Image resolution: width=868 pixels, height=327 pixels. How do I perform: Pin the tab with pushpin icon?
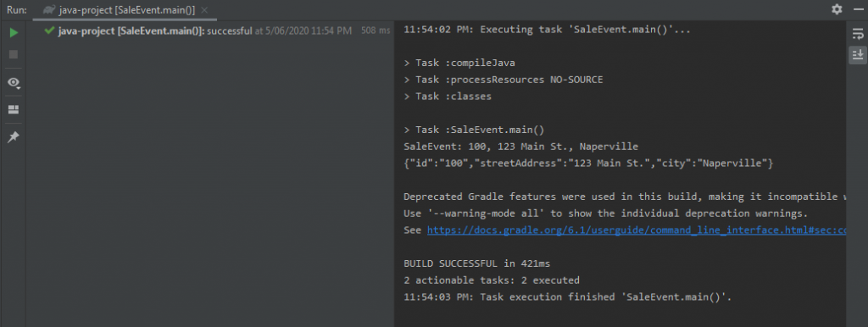(x=14, y=136)
